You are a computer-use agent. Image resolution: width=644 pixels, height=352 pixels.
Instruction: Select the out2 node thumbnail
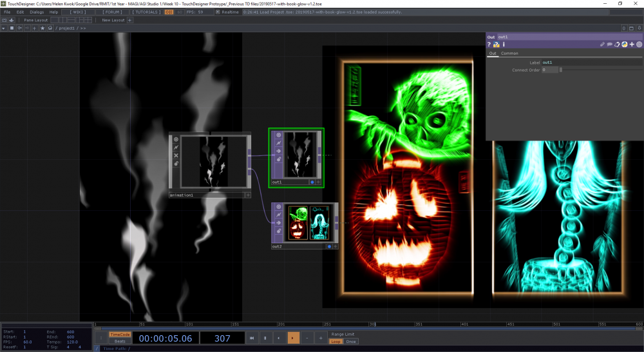[x=308, y=223]
